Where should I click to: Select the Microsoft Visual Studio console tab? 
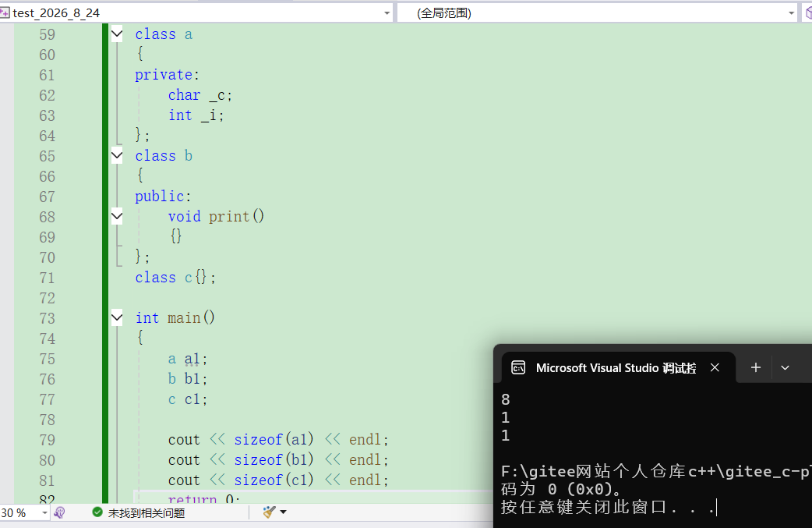(x=614, y=368)
